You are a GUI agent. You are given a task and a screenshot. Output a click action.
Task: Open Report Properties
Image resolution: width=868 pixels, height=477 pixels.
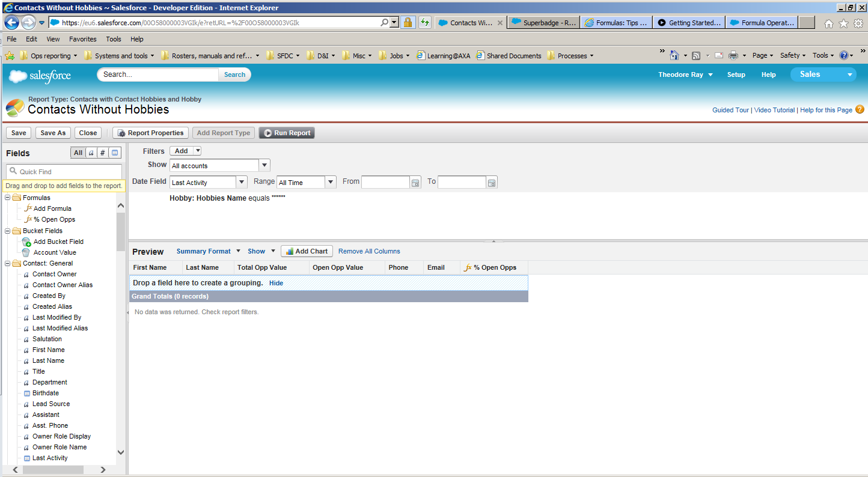[150, 133]
